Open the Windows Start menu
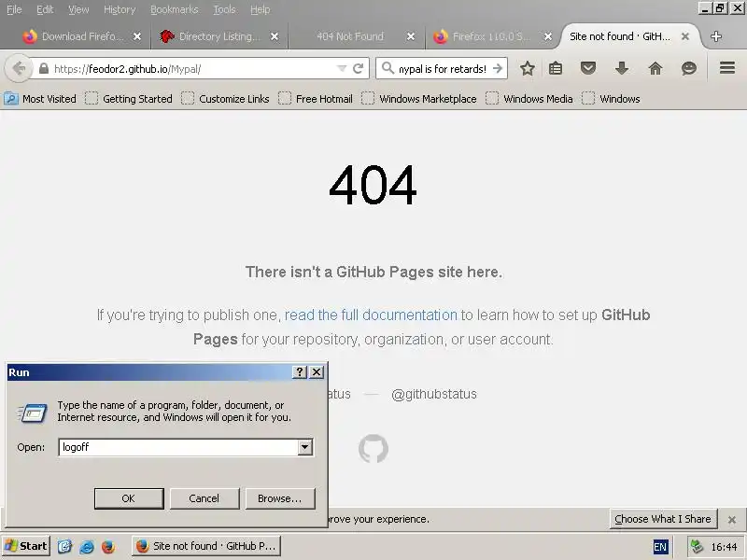The image size is (747, 560). (x=26, y=546)
